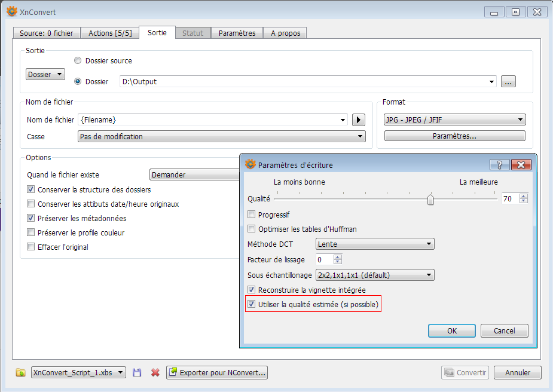
Task: Confirm the dialog with OK
Action: click(x=452, y=330)
